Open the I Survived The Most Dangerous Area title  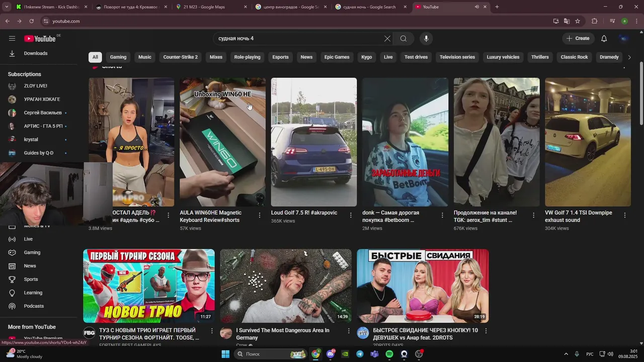(283, 334)
